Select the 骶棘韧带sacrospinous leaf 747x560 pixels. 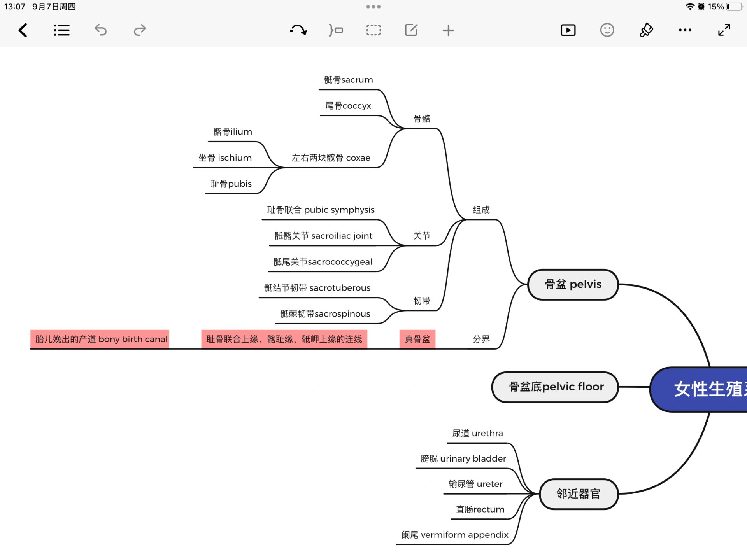pyautogui.click(x=325, y=314)
